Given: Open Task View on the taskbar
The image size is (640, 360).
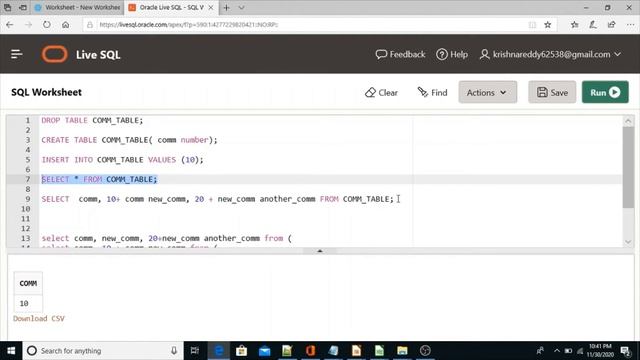Looking at the screenshot, I should (195, 351).
